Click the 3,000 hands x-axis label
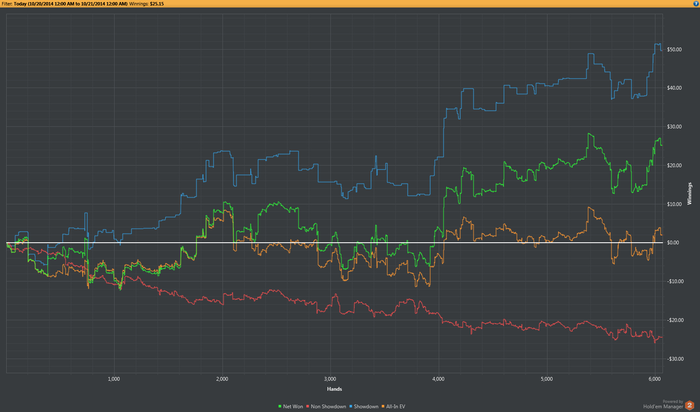 click(x=330, y=379)
